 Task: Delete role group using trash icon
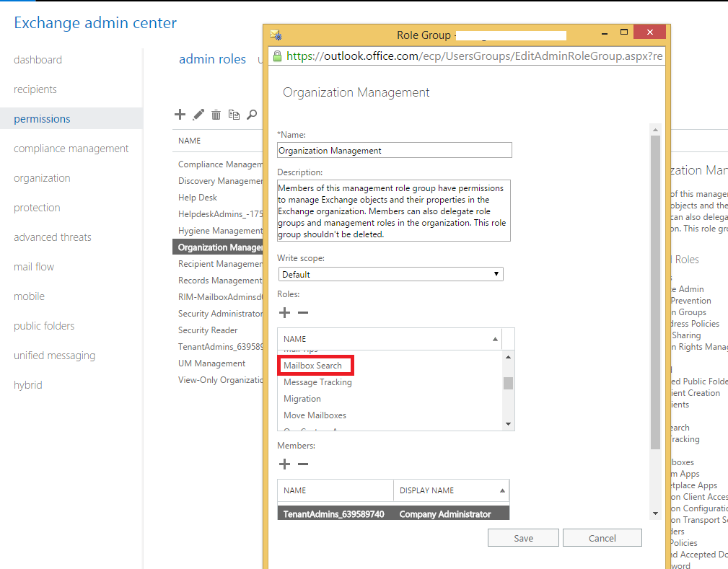216,115
